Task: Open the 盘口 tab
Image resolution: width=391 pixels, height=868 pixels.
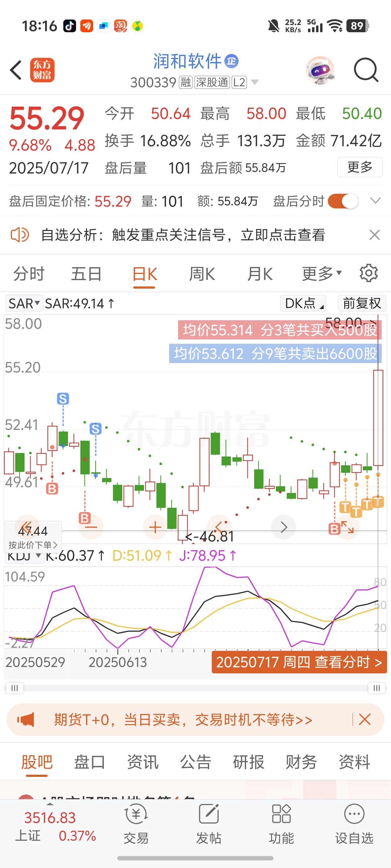Action: click(89, 762)
